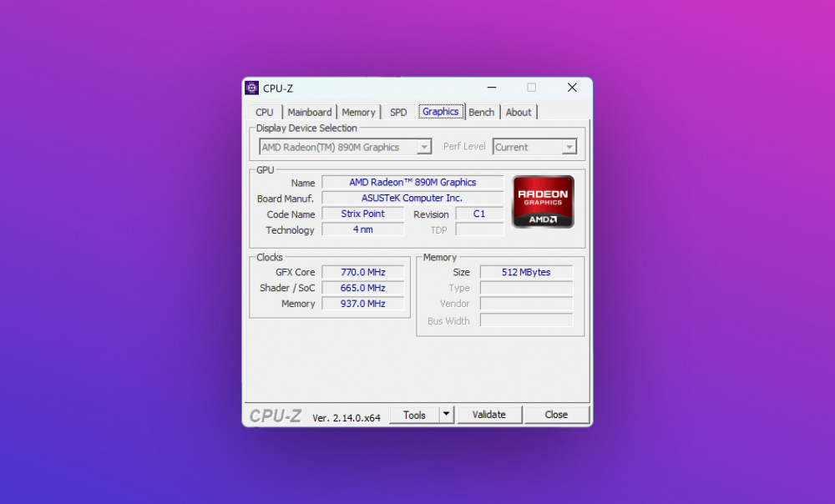Click the 512 MBytes memory size value
835x504 pixels.
click(x=526, y=272)
